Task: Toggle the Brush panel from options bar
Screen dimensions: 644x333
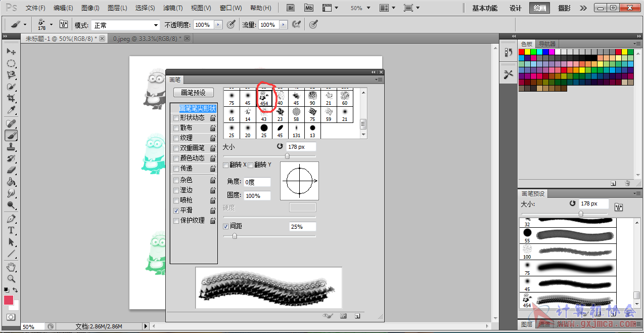Action: point(64,24)
